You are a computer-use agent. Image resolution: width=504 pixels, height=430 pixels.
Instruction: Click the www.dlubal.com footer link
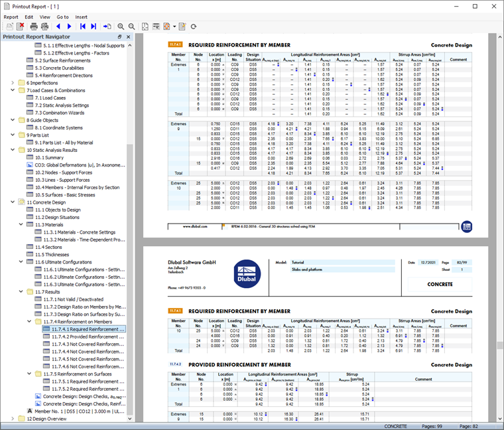click(196, 226)
